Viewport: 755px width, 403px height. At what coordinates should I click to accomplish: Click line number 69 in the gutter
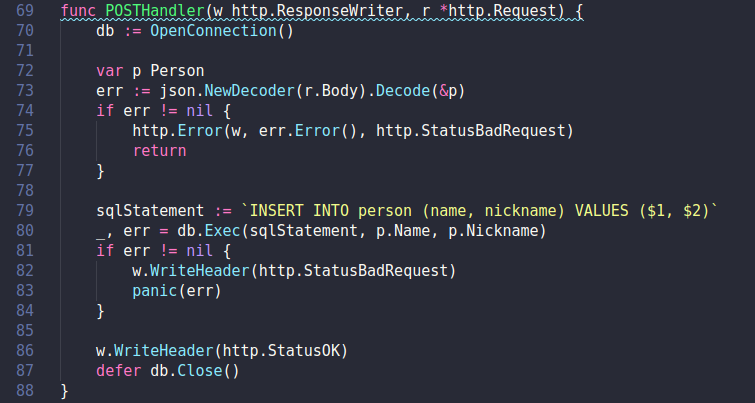click(26, 11)
